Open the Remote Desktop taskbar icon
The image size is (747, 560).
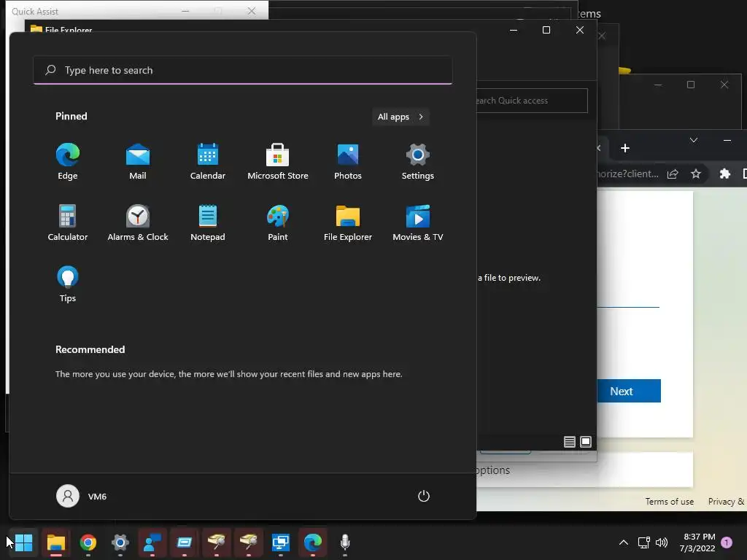tap(281, 542)
